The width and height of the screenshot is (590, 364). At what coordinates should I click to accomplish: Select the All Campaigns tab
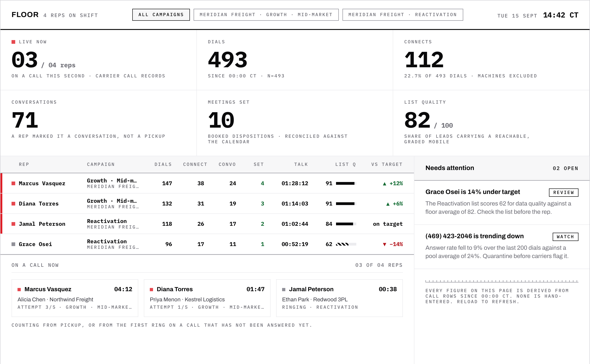[x=161, y=15]
